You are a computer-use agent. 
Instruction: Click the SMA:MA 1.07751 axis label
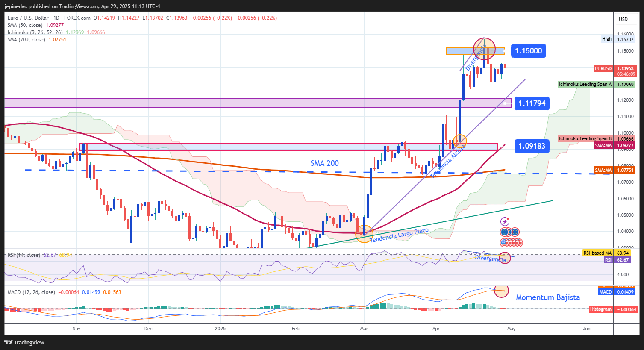(x=615, y=171)
